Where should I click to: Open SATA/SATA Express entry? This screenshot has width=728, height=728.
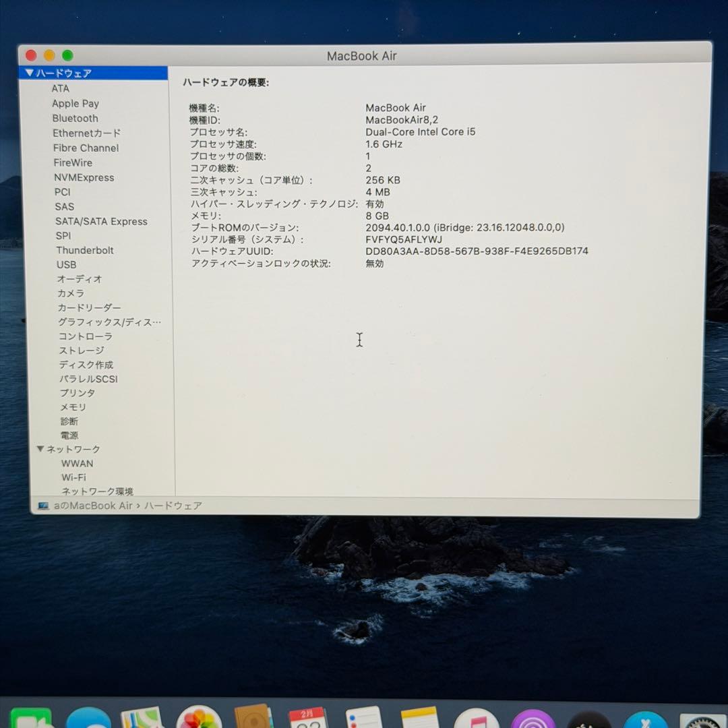click(x=101, y=222)
